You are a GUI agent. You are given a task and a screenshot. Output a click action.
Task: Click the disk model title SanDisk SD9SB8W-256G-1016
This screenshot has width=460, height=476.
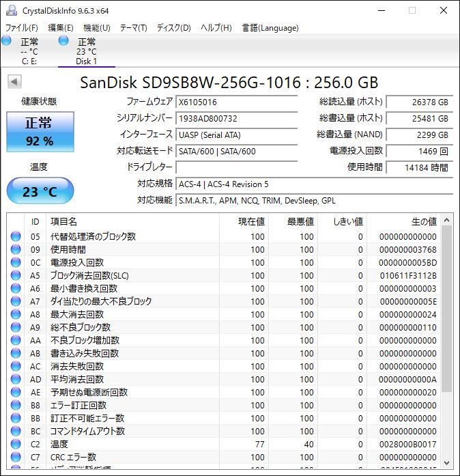(190, 82)
